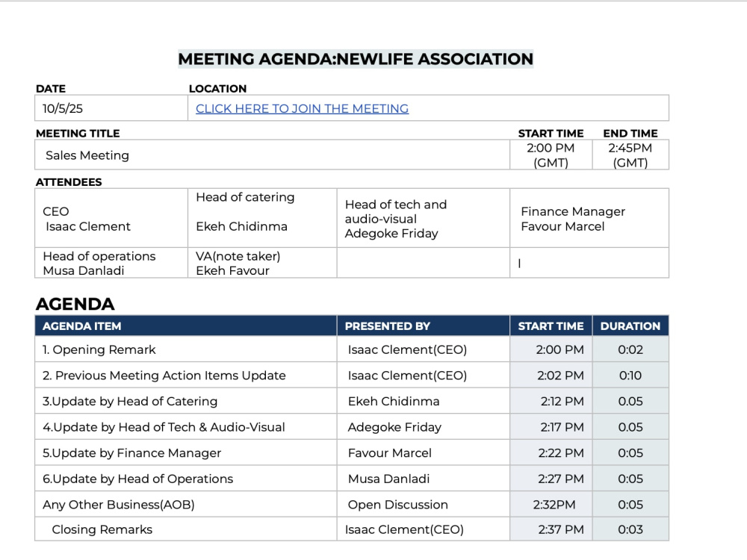
Task: Click the Head of catering Ekeh Chidinma cell
Action: coord(262,218)
